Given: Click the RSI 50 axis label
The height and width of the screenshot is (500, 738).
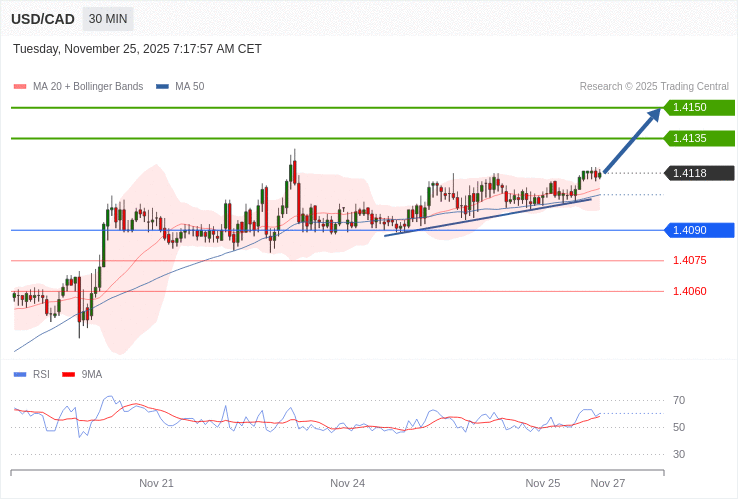Looking at the screenshot, I should point(679,427).
